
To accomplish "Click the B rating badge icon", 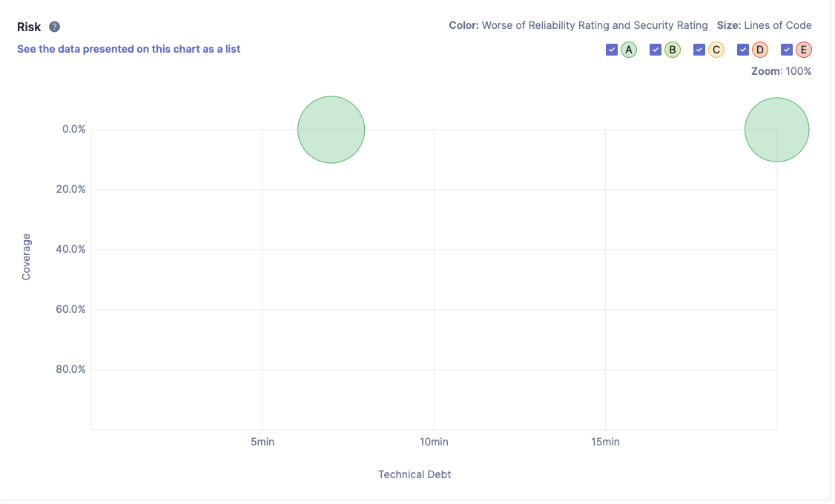I will point(673,50).
